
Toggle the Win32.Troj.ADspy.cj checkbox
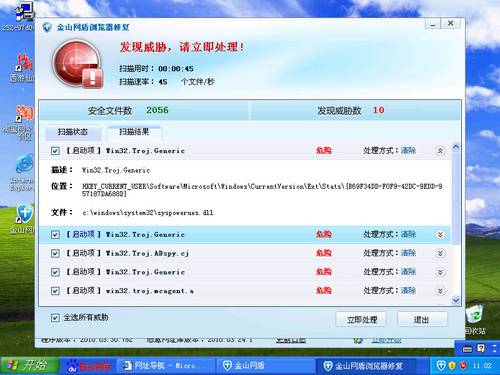tap(55, 254)
